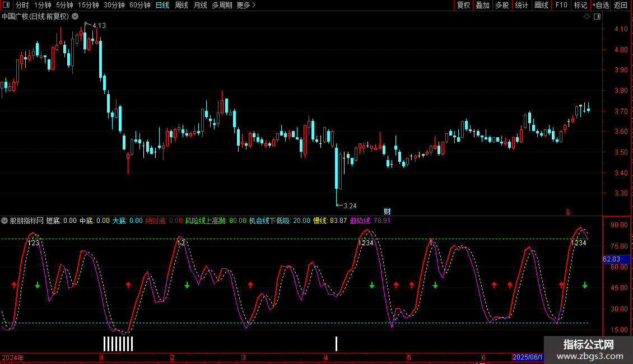Click the 2024年 timeline label
The width and height of the screenshot is (633, 364).
pyautogui.click(x=13, y=357)
